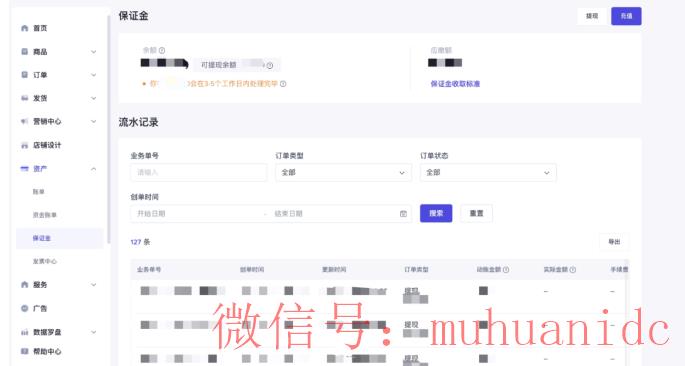Click the 提现 withdraw button
Viewport: 685px width, 366px height.
[x=592, y=16]
